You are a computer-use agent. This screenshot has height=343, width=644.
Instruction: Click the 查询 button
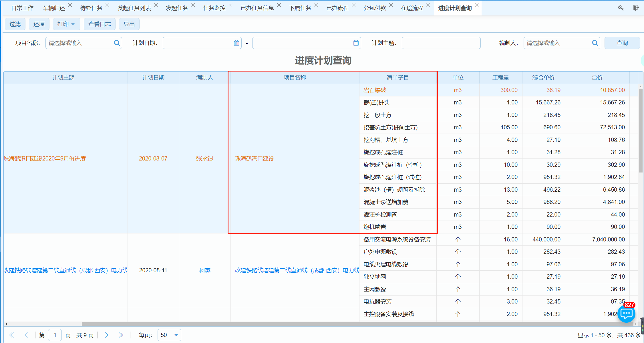(622, 43)
